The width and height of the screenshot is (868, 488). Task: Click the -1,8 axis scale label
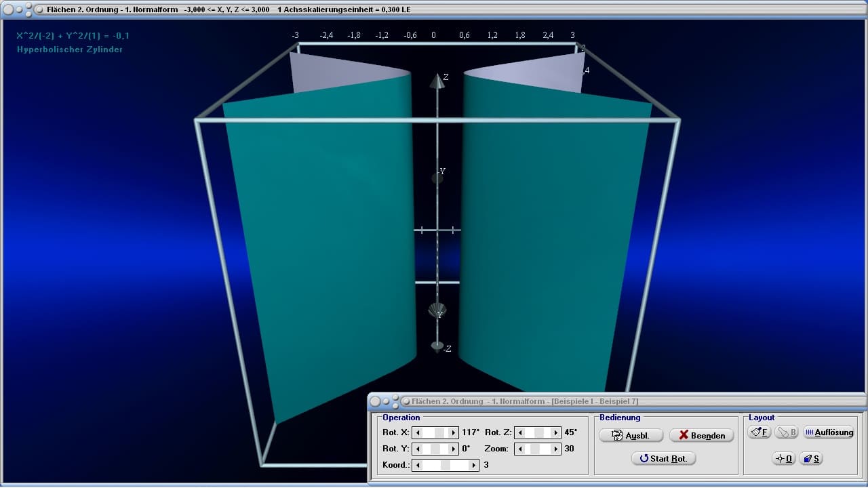tap(354, 35)
